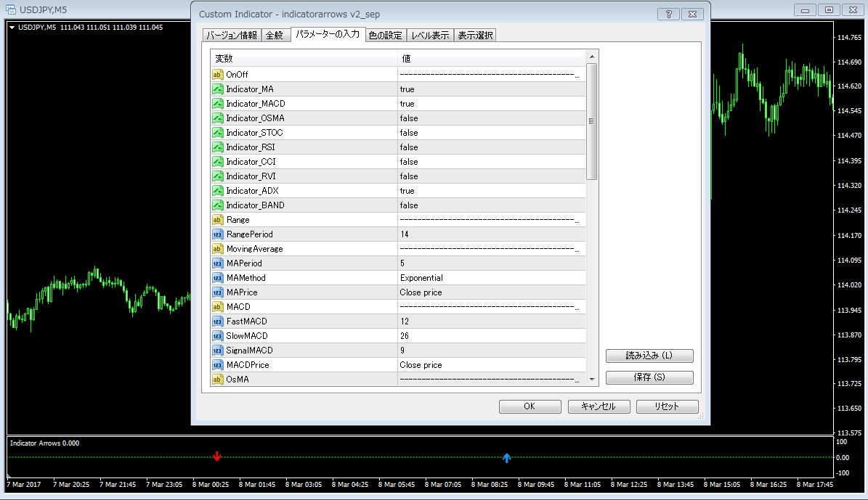This screenshot has height=500, width=868.
Task: Click the OsMA row string icon
Action: click(x=218, y=380)
